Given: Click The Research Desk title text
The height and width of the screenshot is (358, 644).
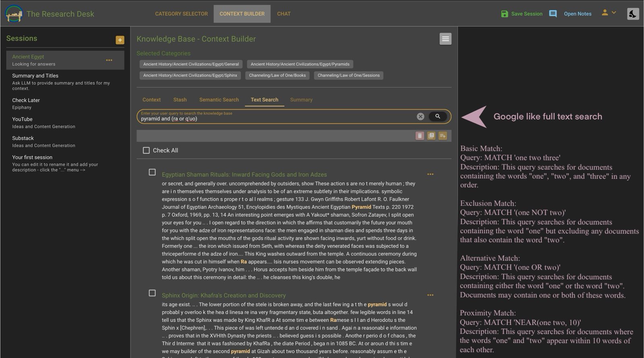Looking at the screenshot, I should tap(60, 14).
